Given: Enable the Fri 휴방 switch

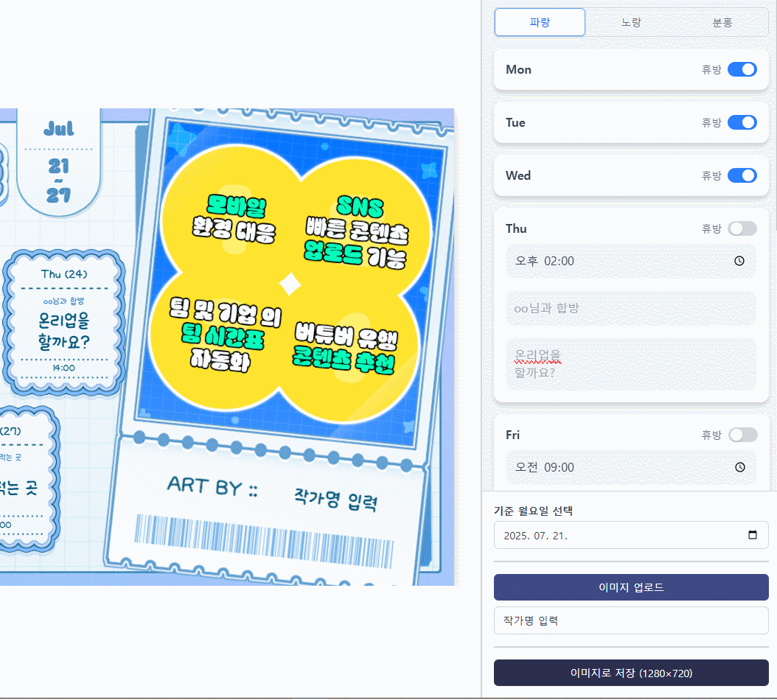Looking at the screenshot, I should coord(742,435).
